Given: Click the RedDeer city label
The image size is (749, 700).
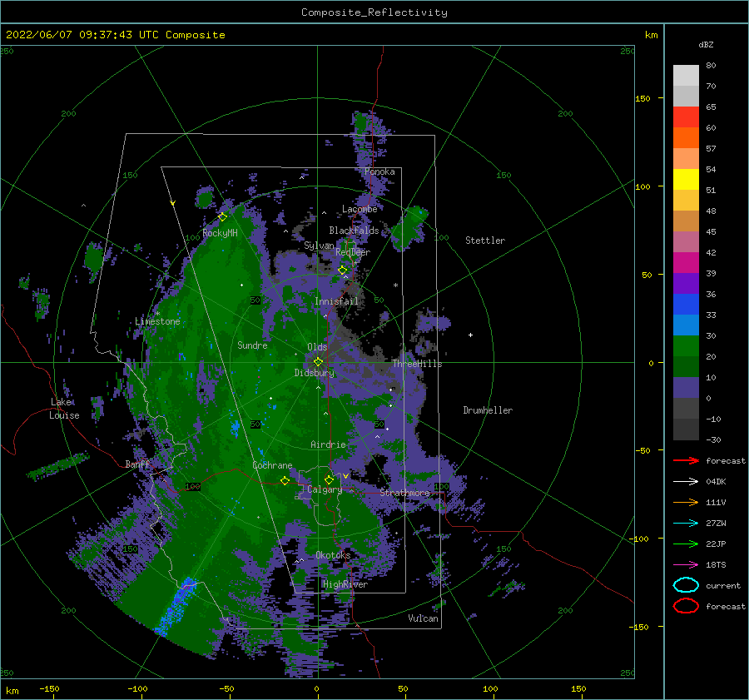Looking at the screenshot, I should coord(353,252).
